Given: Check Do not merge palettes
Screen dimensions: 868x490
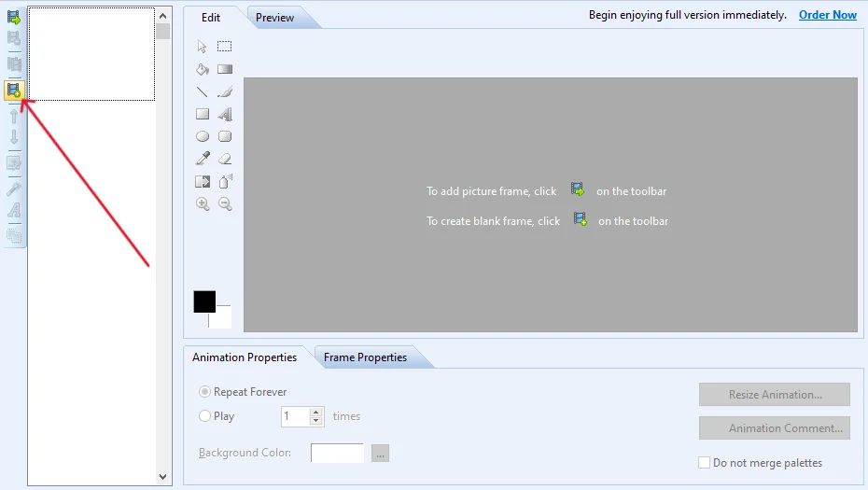Looking at the screenshot, I should click(x=704, y=462).
